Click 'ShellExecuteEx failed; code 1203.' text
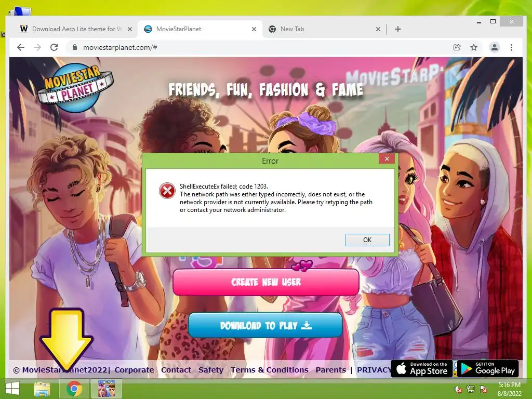 (224, 187)
